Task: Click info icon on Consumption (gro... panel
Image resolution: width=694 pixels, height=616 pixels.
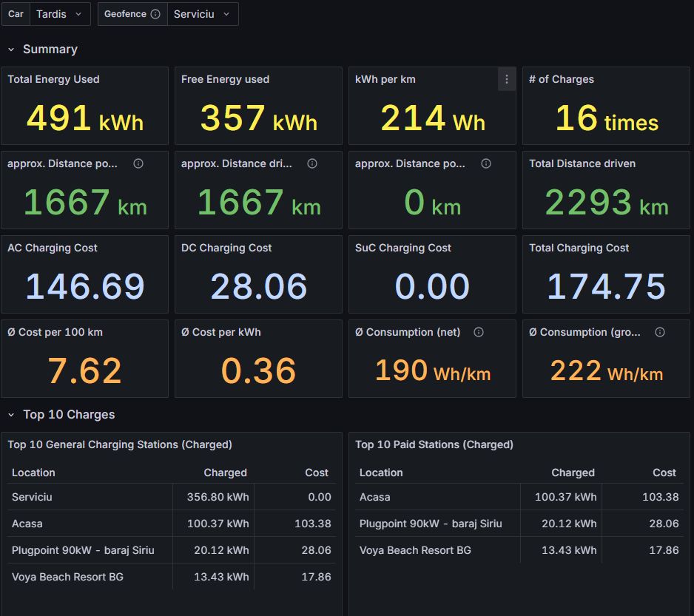Action: pos(660,332)
